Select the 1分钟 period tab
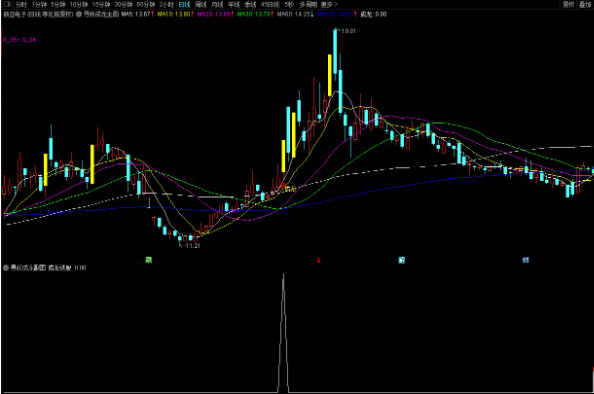 tap(39, 5)
